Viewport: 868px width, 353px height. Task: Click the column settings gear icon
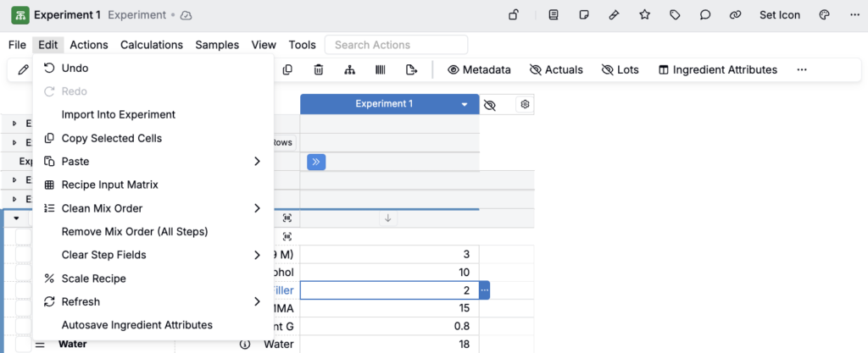525,104
